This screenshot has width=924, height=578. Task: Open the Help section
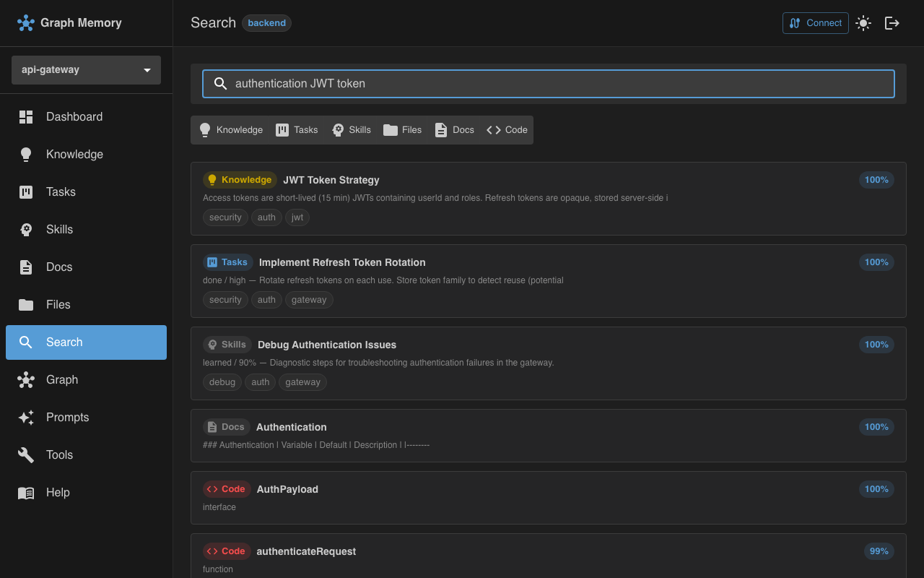(x=58, y=492)
